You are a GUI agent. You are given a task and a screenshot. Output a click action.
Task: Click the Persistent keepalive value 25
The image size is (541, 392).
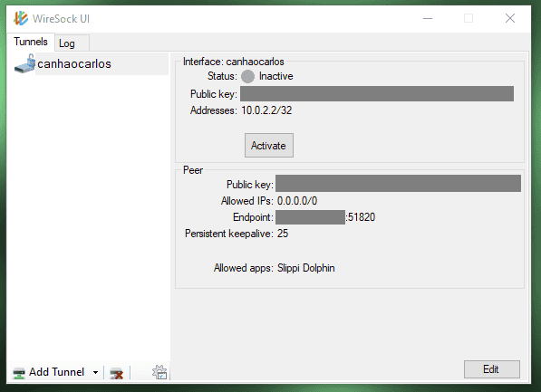point(283,234)
